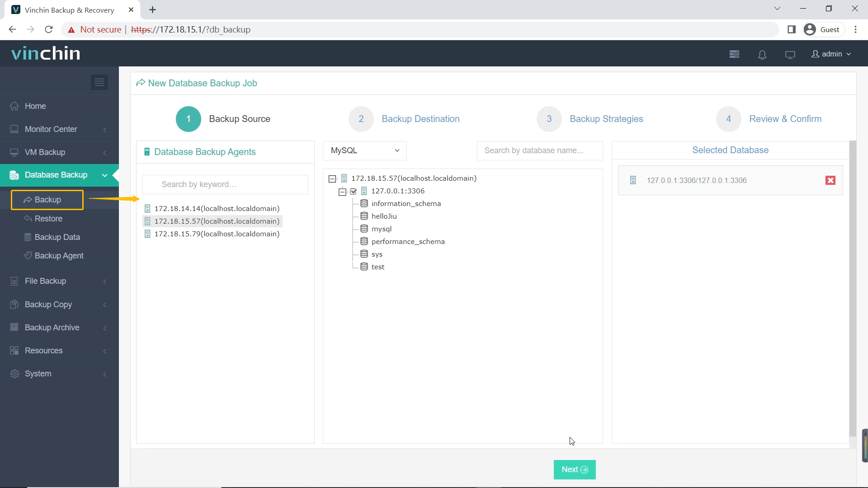
Task: Select the Backup Strategies tab
Action: pyautogui.click(x=590, y=119)
